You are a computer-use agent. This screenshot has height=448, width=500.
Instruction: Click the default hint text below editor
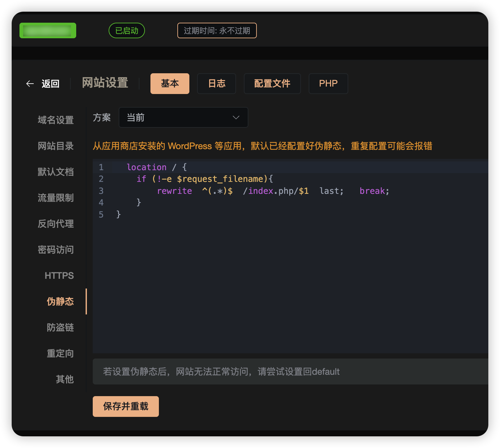(x=221, y=371)
